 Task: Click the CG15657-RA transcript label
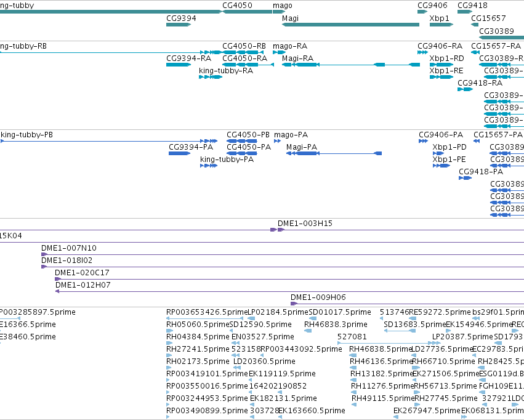click(x=496, y=46)
